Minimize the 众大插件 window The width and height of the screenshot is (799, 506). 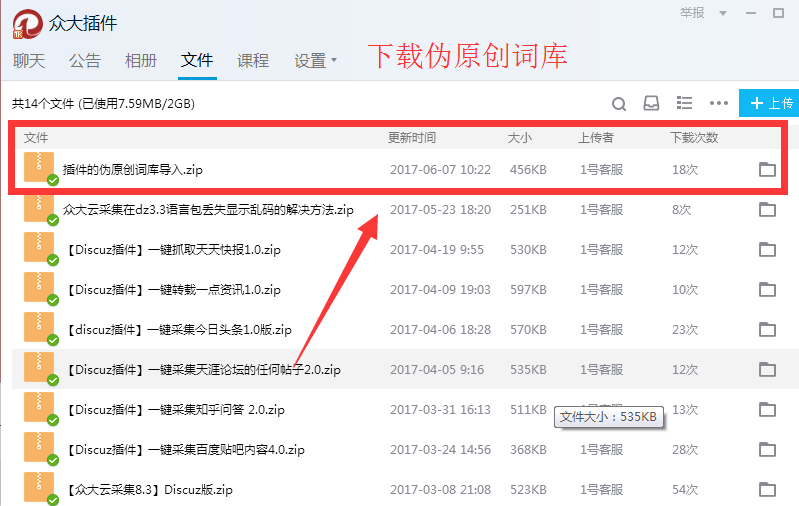point(751,13)
